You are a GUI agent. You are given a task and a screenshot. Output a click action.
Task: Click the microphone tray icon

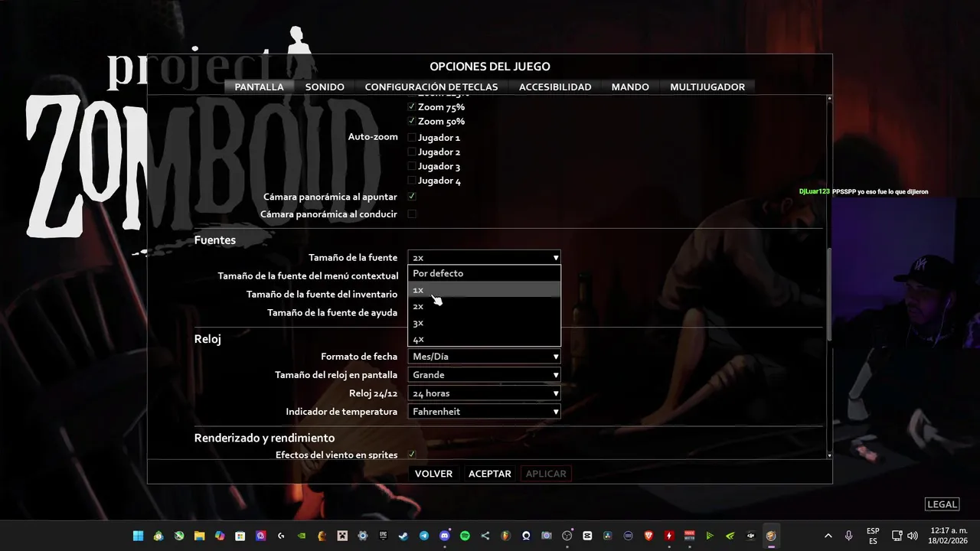[848, 536]
